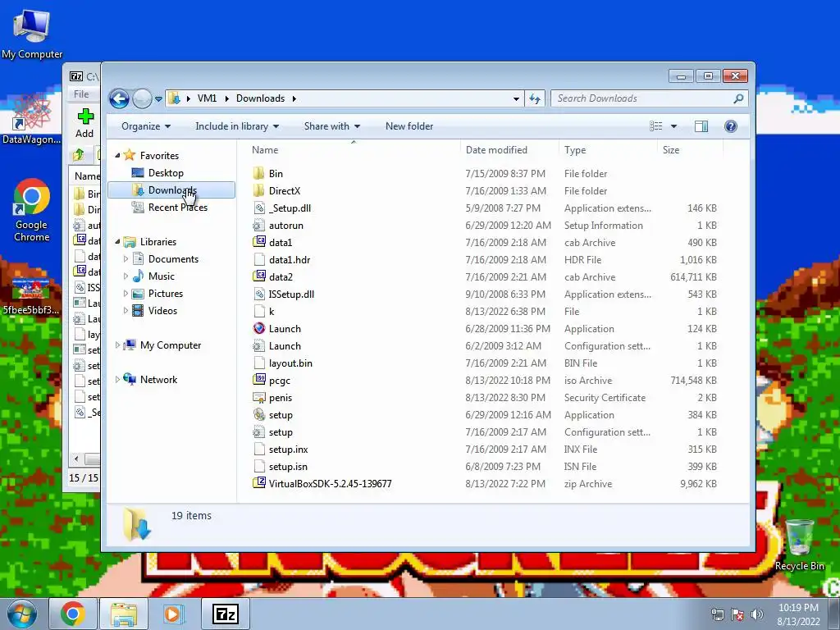
Task: Select Recent Places under Favorites
Action: [177, 208]
